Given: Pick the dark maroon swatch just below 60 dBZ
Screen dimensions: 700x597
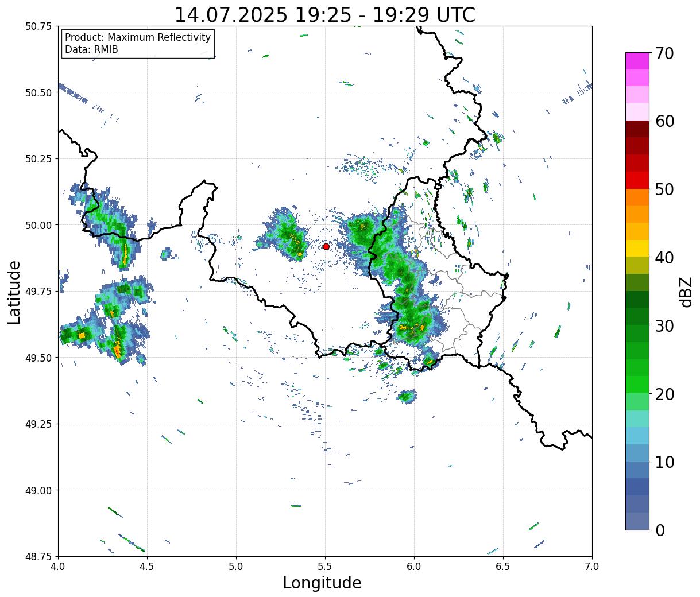Looking at the screenshot, I should coord(637,129).
